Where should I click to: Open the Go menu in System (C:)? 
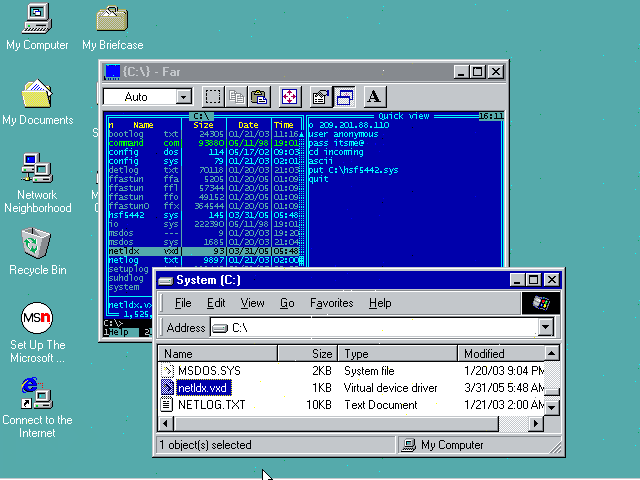click(x=287, y=303)
